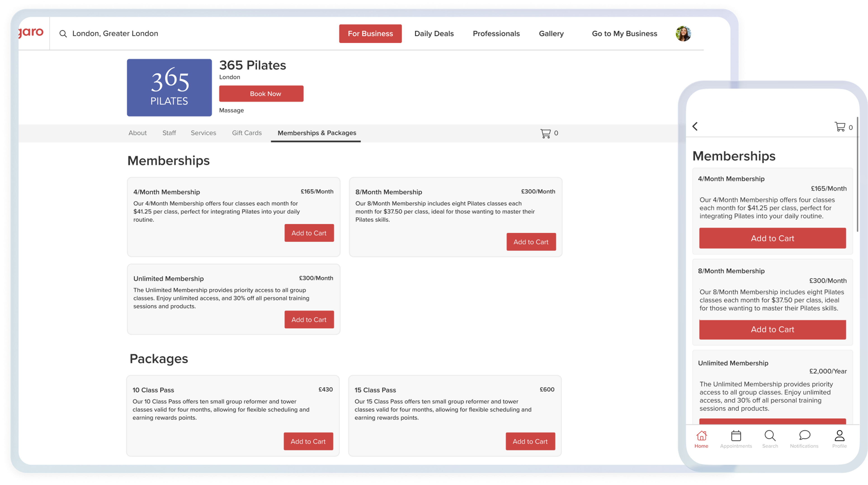
Task: Click the search magnifier icon in header
Action: [63, 34]
